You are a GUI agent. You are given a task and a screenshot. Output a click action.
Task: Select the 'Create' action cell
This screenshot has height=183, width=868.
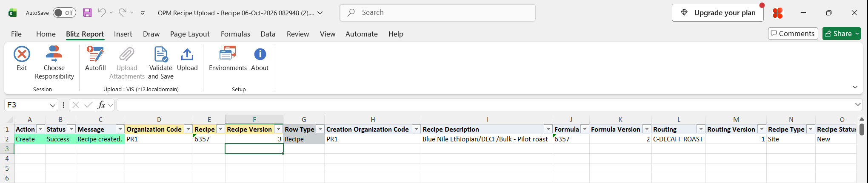click(30, 139)
